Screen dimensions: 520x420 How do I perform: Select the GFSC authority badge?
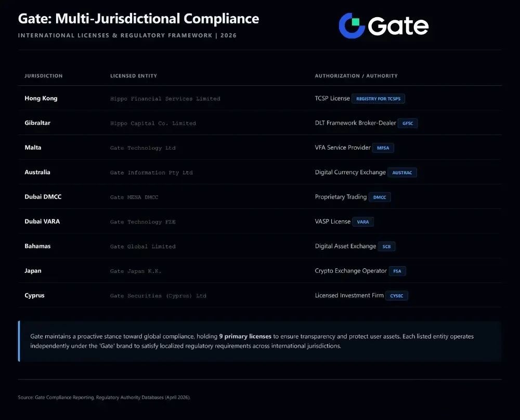(408, 123)
